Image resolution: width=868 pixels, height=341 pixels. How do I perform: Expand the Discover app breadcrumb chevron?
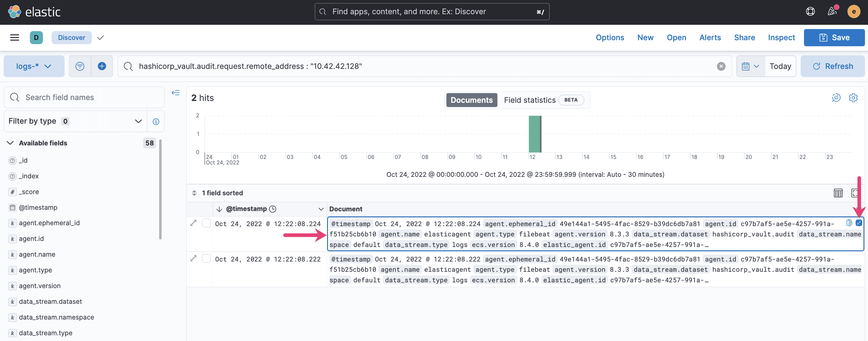100,38
